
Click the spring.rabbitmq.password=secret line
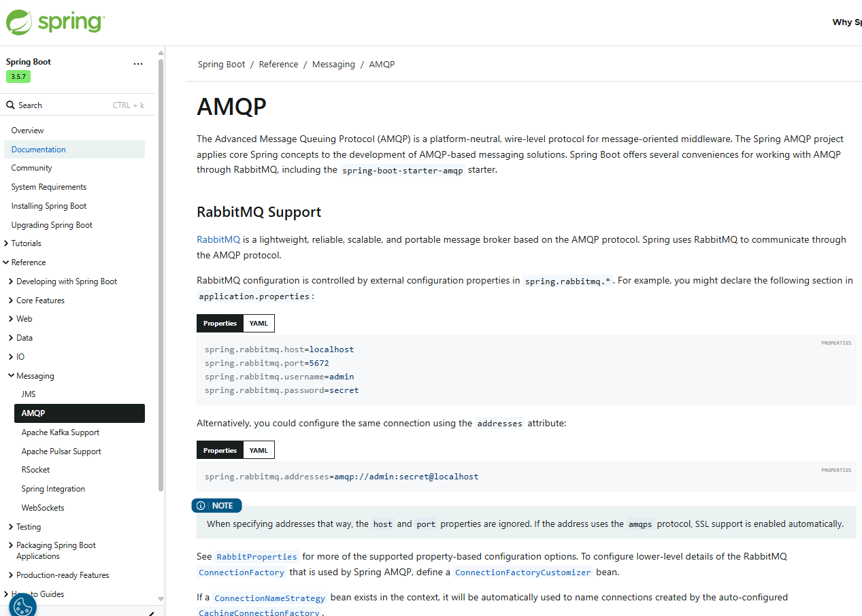(282, 390)
